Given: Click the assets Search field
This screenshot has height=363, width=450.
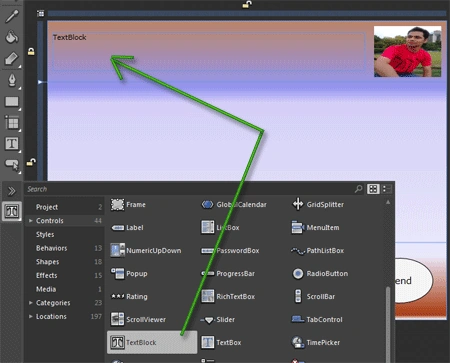Looking at the screenshot, I should point(188,189).
